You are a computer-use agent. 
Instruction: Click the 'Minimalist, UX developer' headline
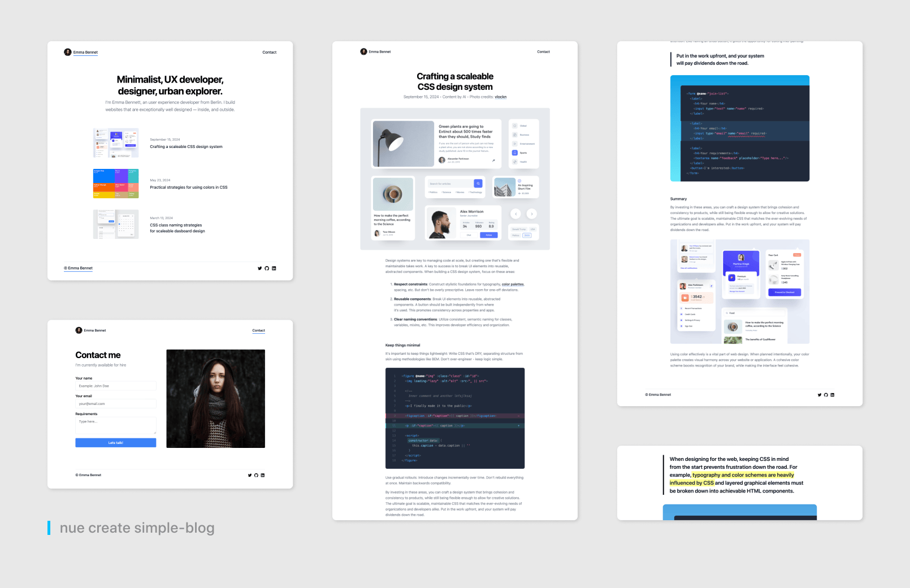[170, 85]
